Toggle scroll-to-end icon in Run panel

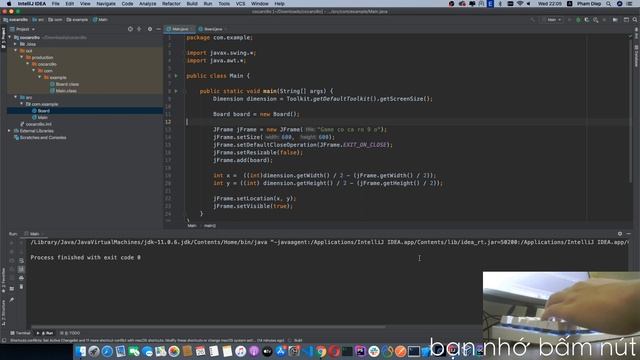coord(21,269)
